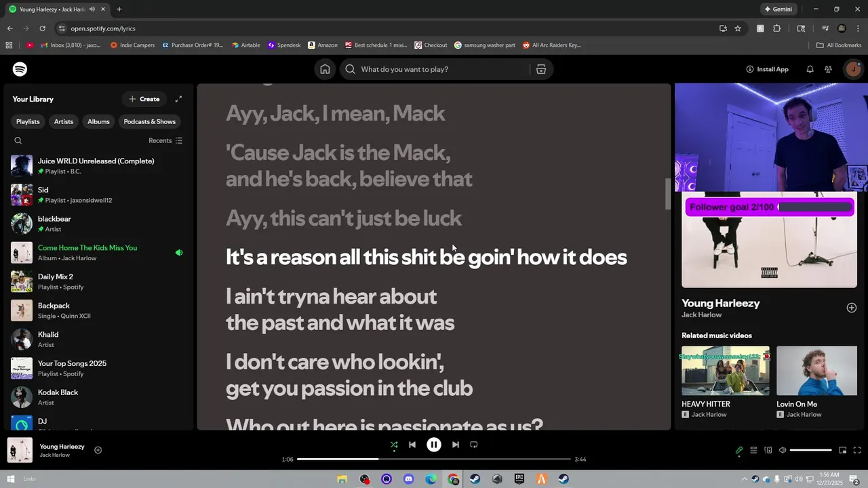Jump to lyric 'Ayy, this can't just be luck'

pyautogui.click(x=343, y=218)
